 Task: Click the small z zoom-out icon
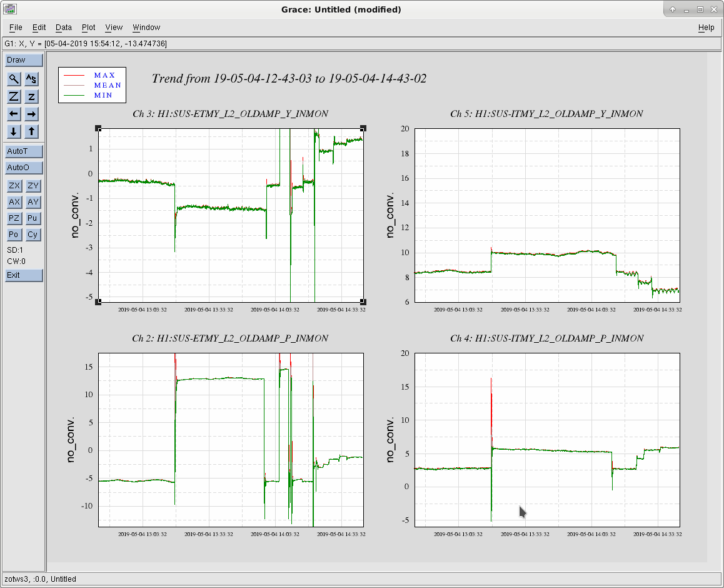[x=31, y=96]
